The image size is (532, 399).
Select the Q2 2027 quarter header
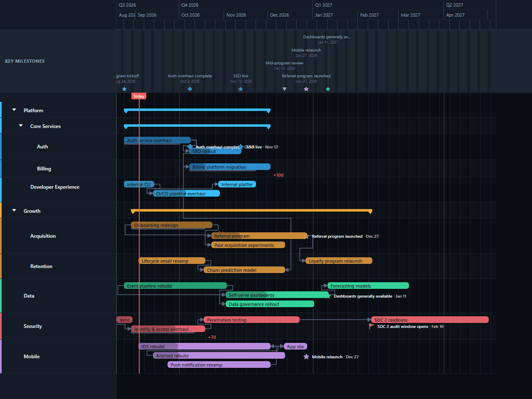click(455, 5)
